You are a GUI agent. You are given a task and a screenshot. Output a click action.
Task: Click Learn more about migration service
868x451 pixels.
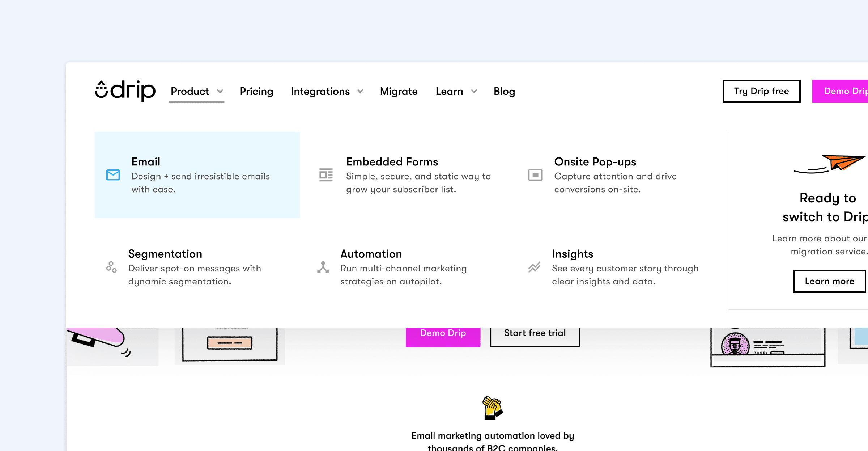(829, 281)
